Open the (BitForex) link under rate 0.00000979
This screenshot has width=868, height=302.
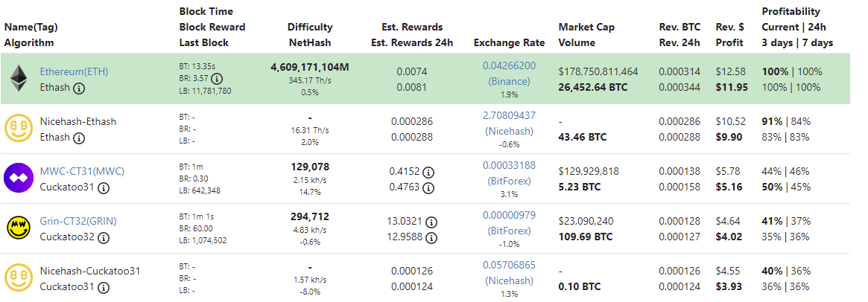pyautogui.click(x=510, y=231)
